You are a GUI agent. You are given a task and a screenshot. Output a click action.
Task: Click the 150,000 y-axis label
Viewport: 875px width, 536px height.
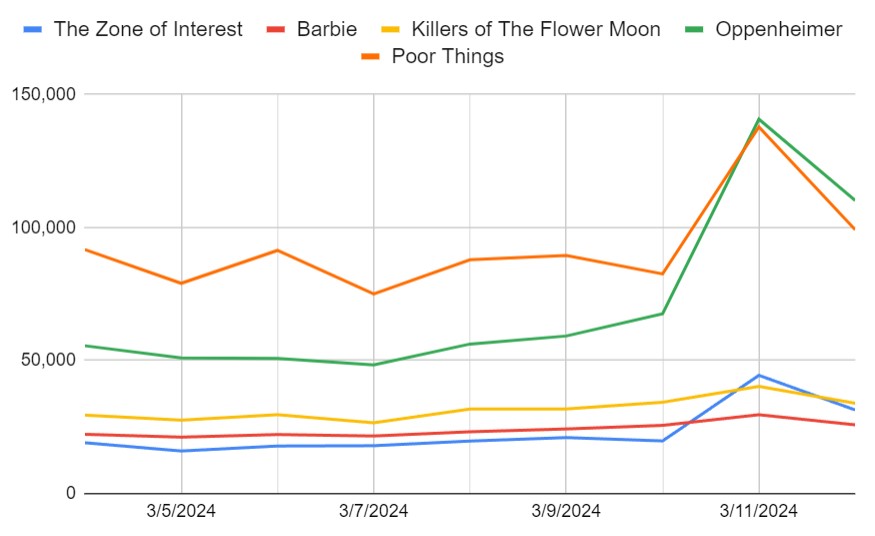pos(44,94)
